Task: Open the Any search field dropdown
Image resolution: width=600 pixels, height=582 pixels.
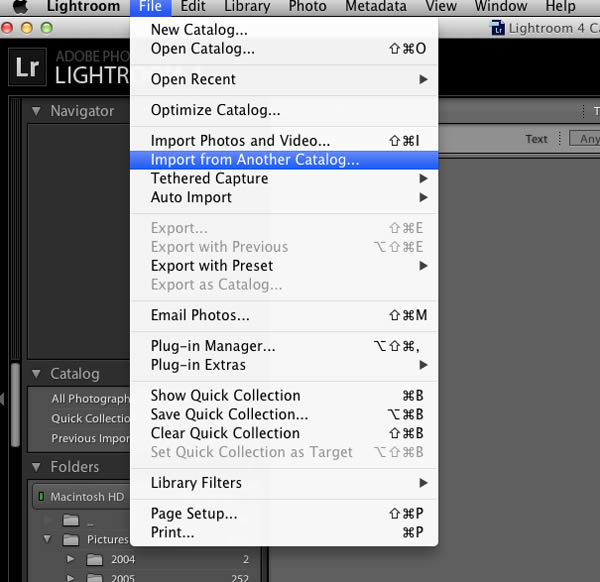Action: [585, 139]
